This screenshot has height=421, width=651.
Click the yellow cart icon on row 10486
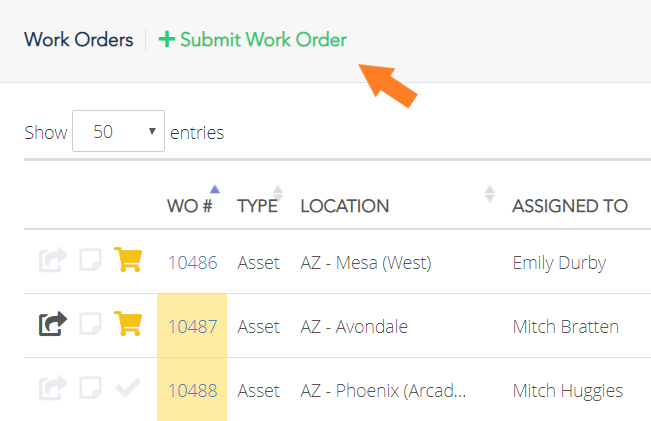click(x=128, y=259)
